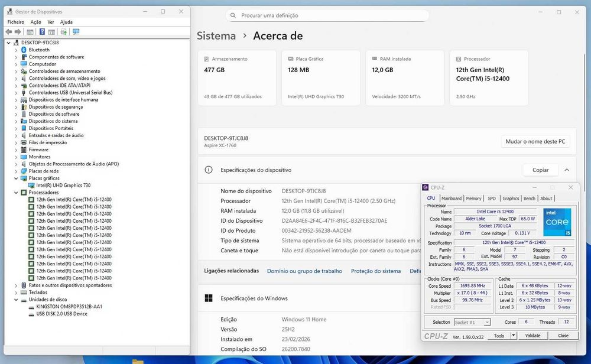Click the Copiar button for device specs
Image resolution: width=591 pixels, height=364 pixels.
click(541, 170)
